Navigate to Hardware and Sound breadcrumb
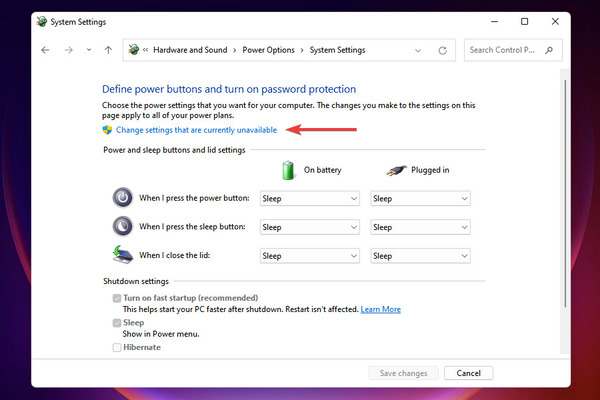Image resolution: width=600 pixels, height=400 pixels. coord(190,50)
